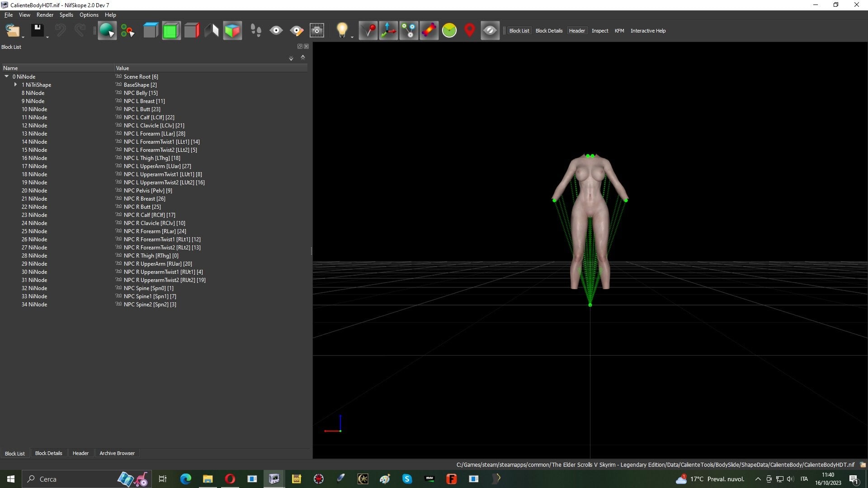
Task: Click the walk mode footprints icon
Action: tap(256, 31)
